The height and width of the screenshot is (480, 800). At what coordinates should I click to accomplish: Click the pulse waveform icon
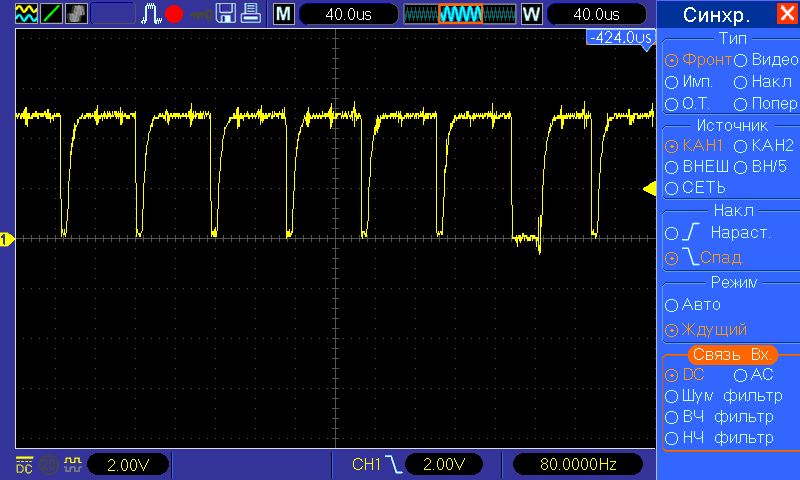pyautogui.click(x=150, y=14)
